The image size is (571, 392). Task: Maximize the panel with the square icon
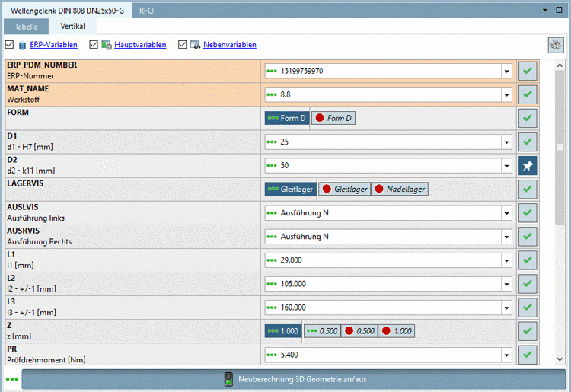[560, 10]
